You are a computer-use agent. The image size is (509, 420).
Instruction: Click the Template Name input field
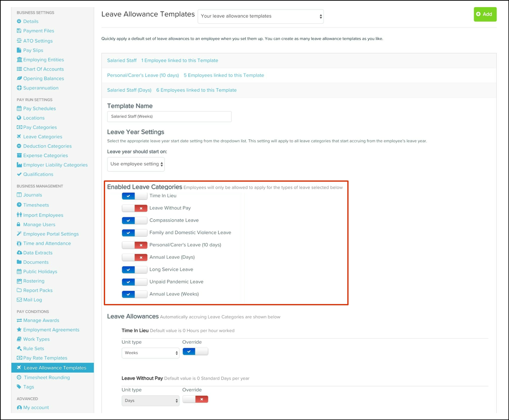[x=169, y=116]
